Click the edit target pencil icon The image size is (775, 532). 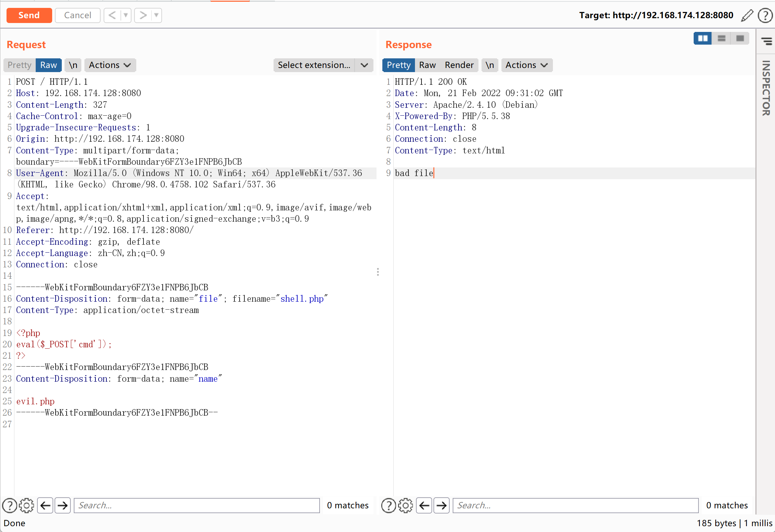coord(747,16)
